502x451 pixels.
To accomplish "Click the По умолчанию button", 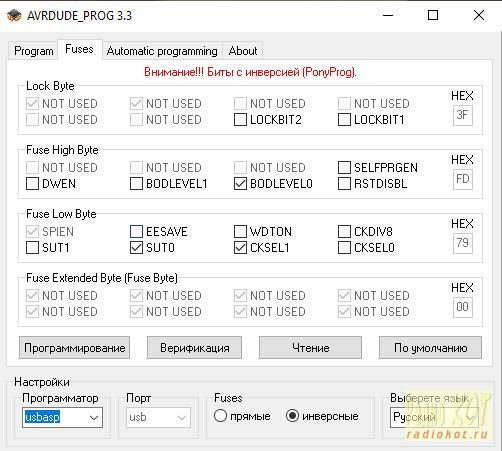I will point(430,348).
